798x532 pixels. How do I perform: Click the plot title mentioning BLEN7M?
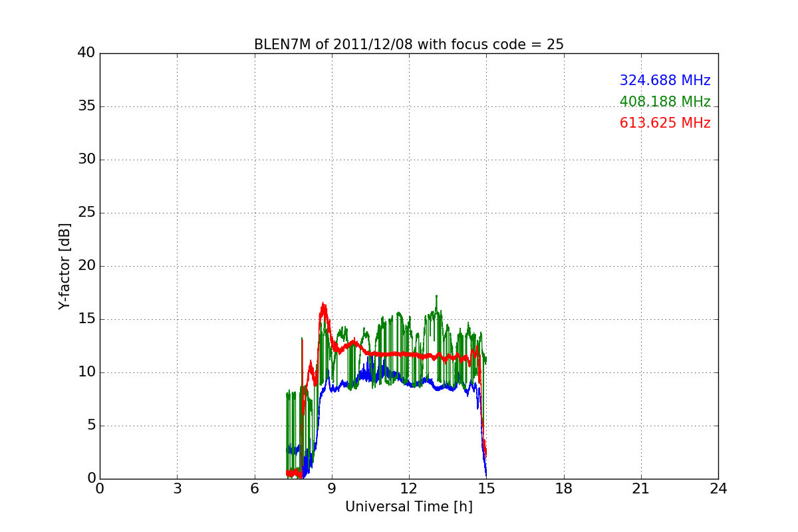pyautogui.click(x=408, y=45)
